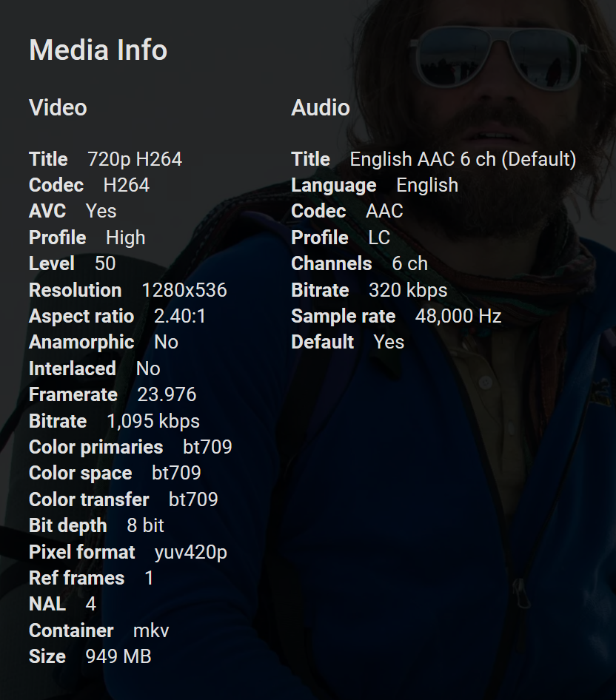Click the video Codec value H264
Image resolution: width=616 pixels, height=700 pixels.
tap(126, 185)
